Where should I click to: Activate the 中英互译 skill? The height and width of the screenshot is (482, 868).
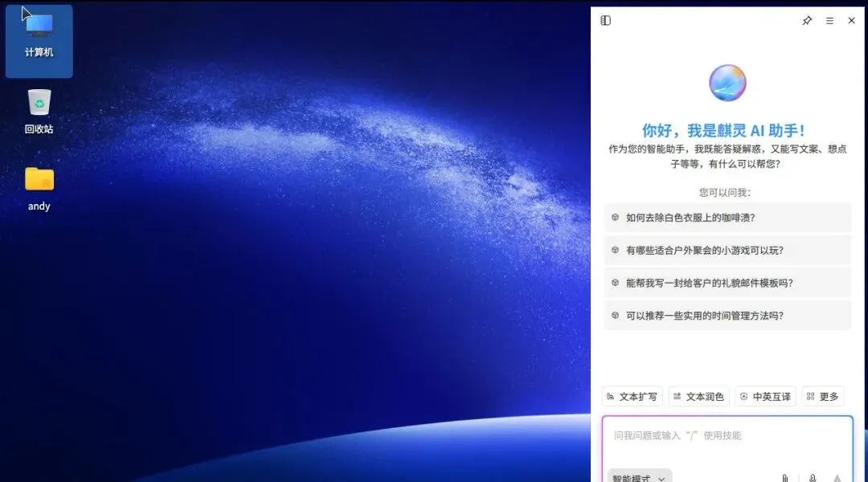(x=766, y=396)
